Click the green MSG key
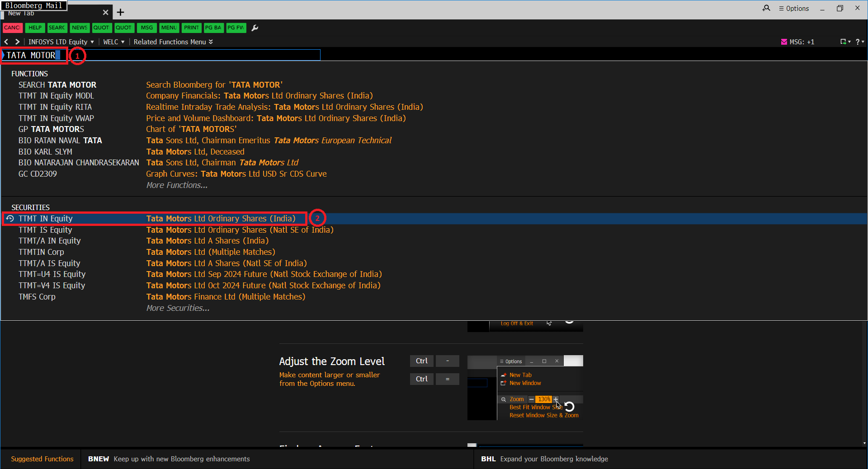This screenshot has height=469, width=868. click(146, 28)
